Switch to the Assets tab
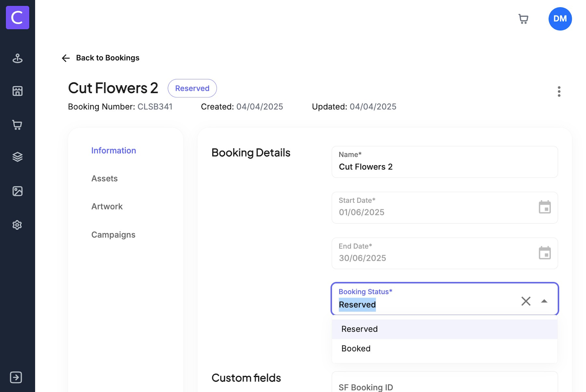Screen dimensions: 586x392 click(104, 179)
